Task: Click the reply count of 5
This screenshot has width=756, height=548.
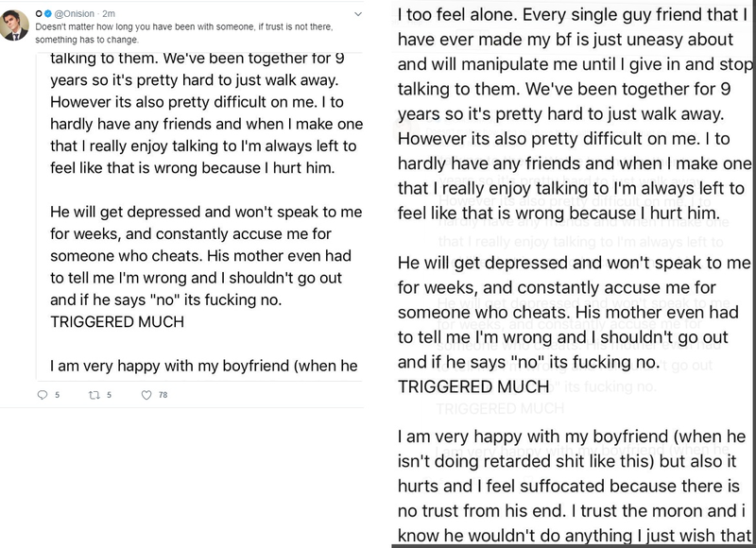Action: (x=57, y=395)
